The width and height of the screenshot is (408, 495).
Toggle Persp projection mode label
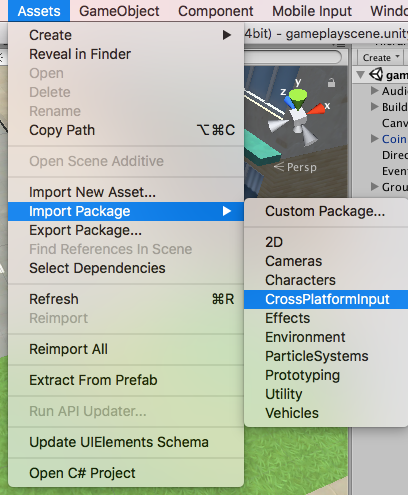tap(295, 167)
